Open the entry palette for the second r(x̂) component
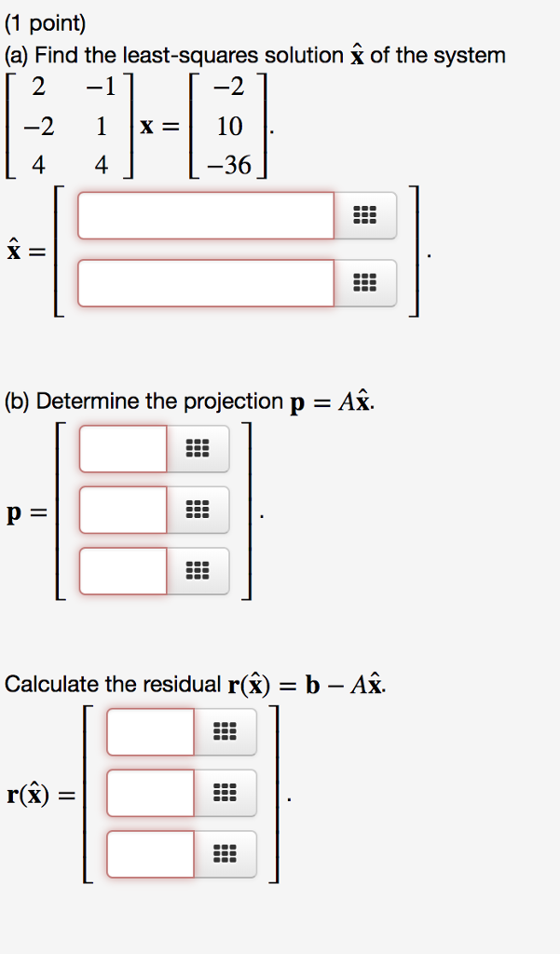Image resolution: width=560 pixels, height=954 pixels. pyautogui.click(x=224, y=794)
